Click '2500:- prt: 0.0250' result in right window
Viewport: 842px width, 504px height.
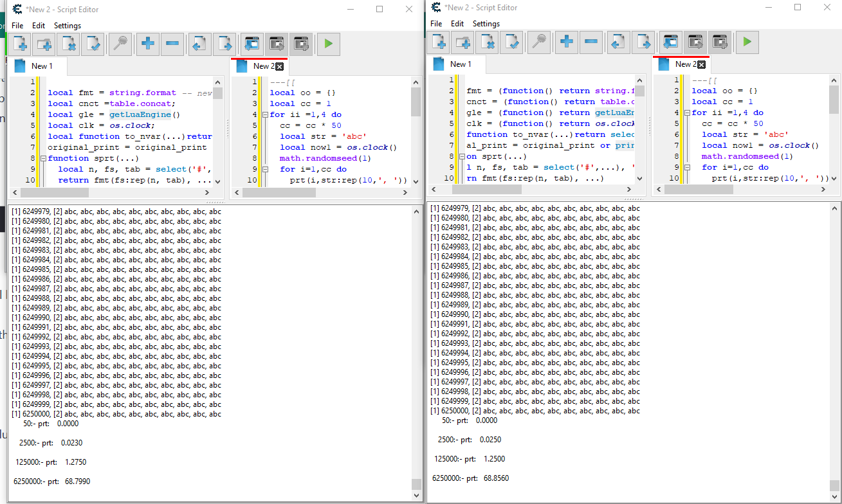(x=470, y=440)
